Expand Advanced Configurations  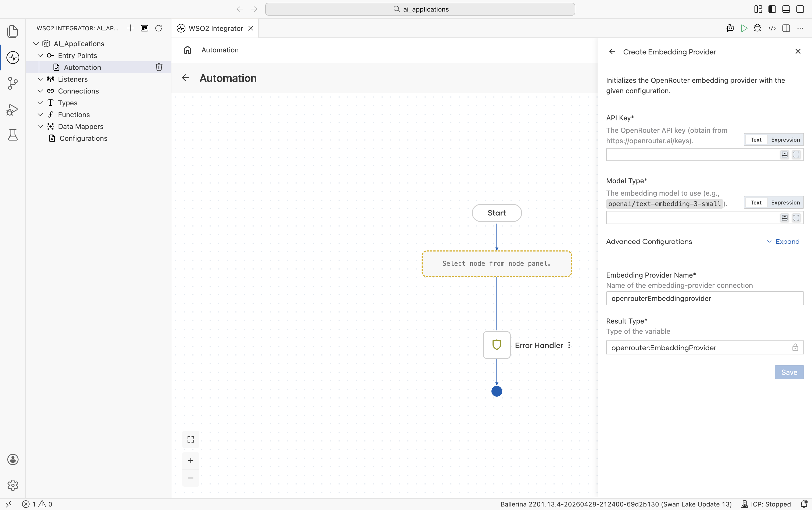tap(783, 242)
